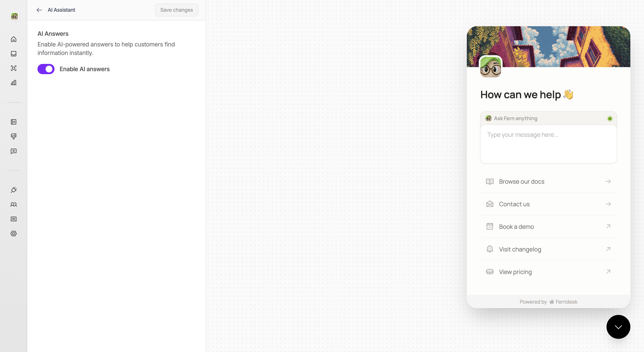The height and width of the screenshot is (352, 644).
Task: Open the scan frame icon in sidebar
Action: click(x=13, y=68)
